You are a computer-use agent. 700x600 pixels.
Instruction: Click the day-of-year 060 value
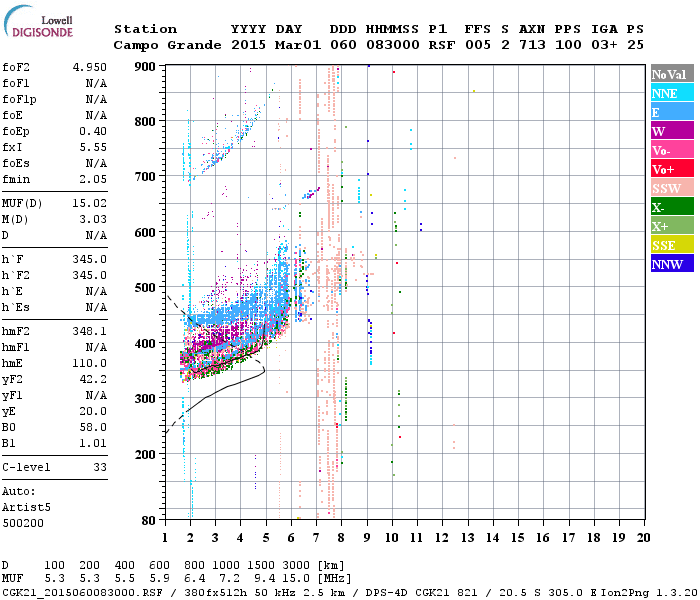tap(343, 45)
